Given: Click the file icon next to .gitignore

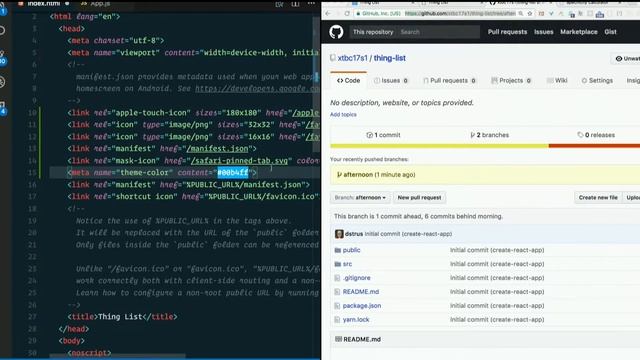Looking at the screenshot, I should tap(337, 278).
